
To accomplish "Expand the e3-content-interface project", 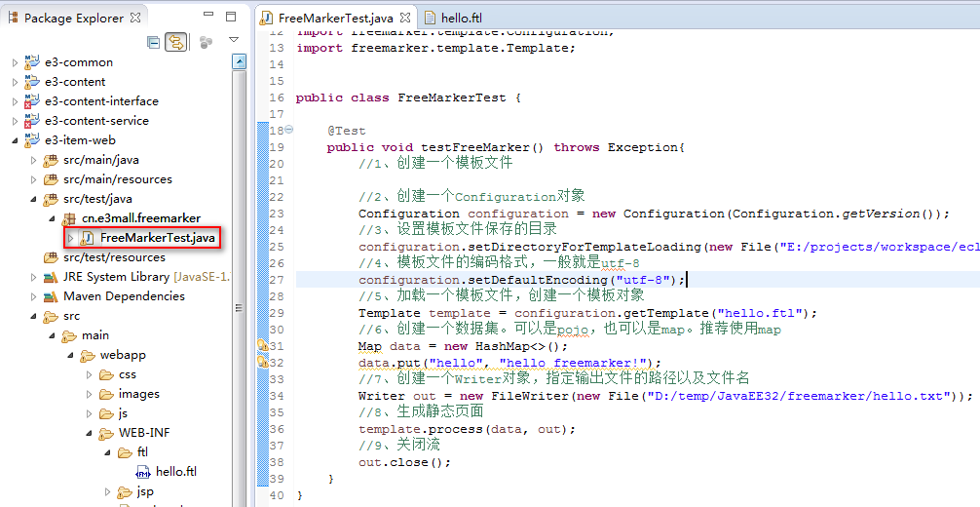I will click(15, 101).
